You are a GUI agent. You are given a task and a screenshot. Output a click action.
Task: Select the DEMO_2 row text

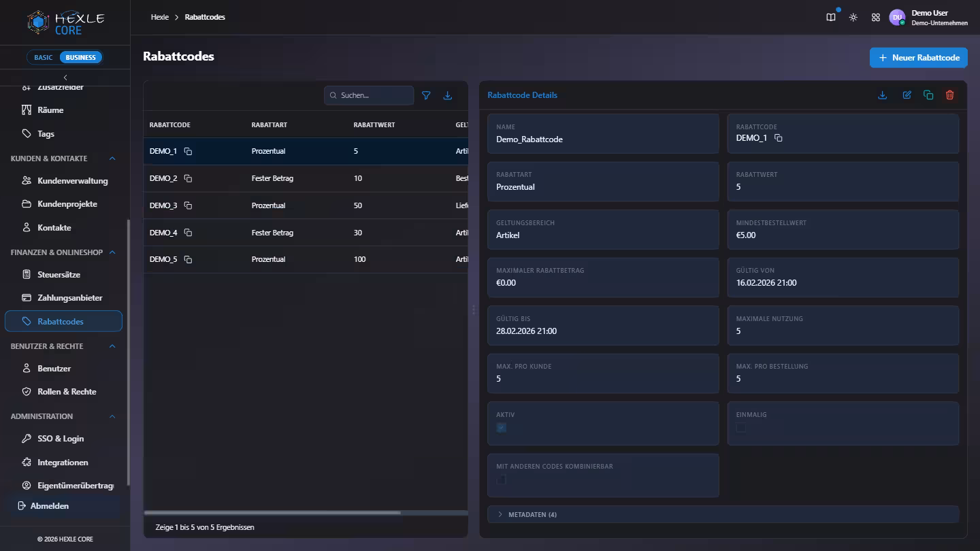click(x=163, y=178)
